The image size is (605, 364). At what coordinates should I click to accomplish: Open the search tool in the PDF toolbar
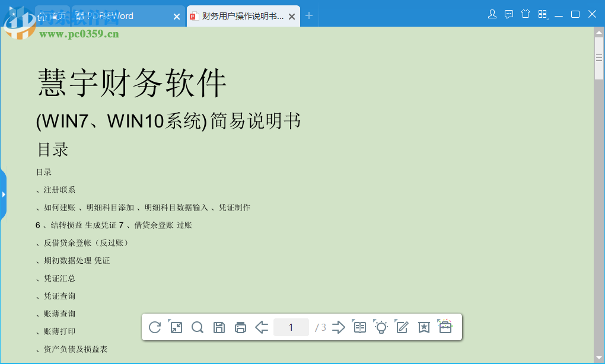click(x=198, y=327)
